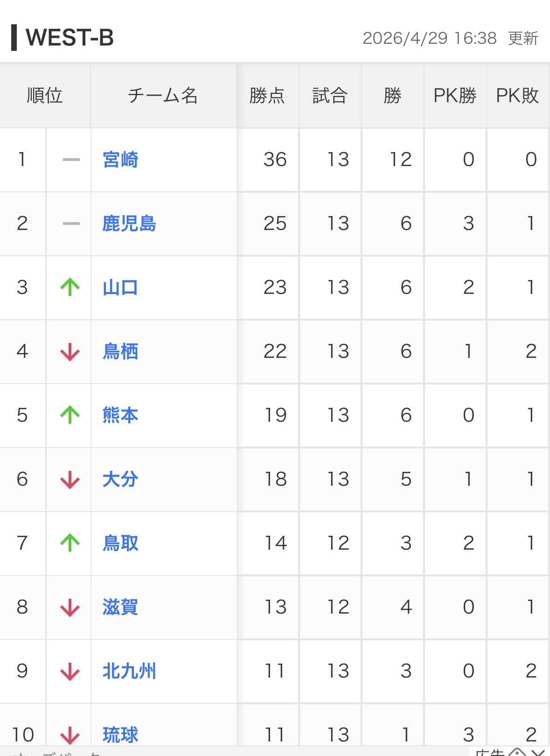This screenshot has width=550, height=756.
Task: Open the 熊本 team link
Action: click(x=120, y=415)
